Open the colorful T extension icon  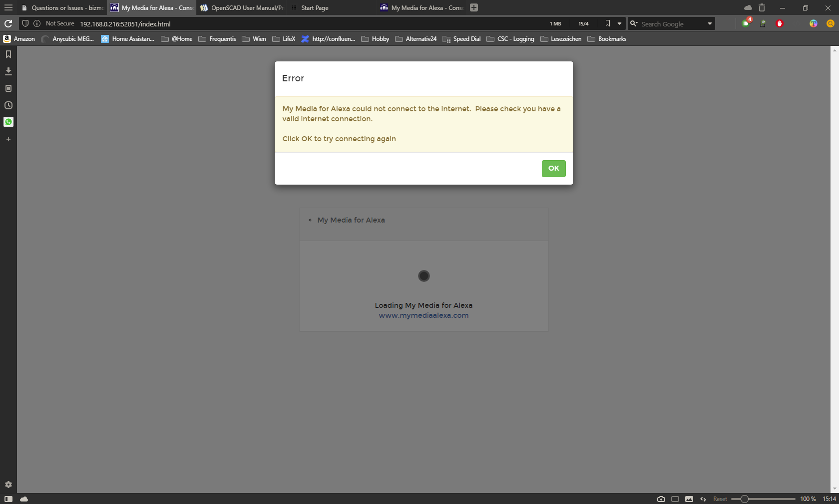coord(814,23)
